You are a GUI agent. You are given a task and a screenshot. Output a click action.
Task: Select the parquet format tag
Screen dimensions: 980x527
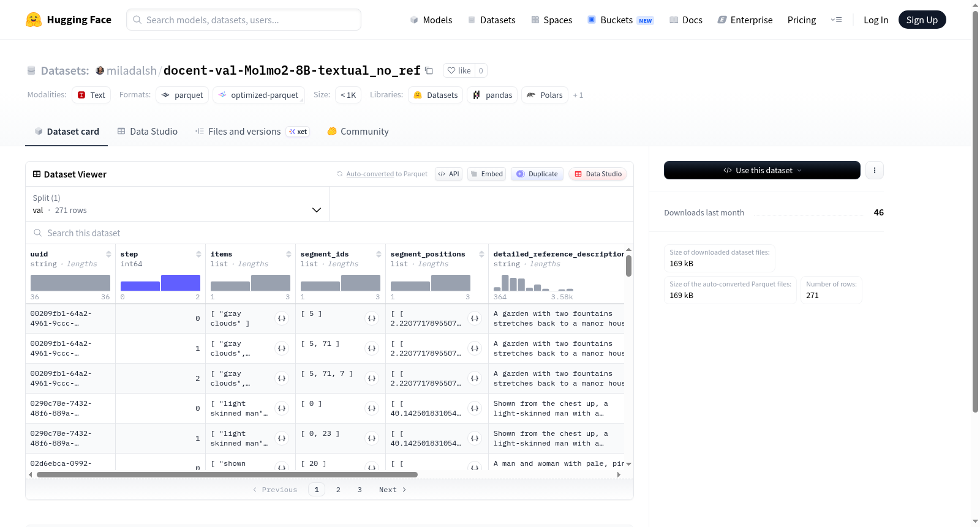click(183, 95)
